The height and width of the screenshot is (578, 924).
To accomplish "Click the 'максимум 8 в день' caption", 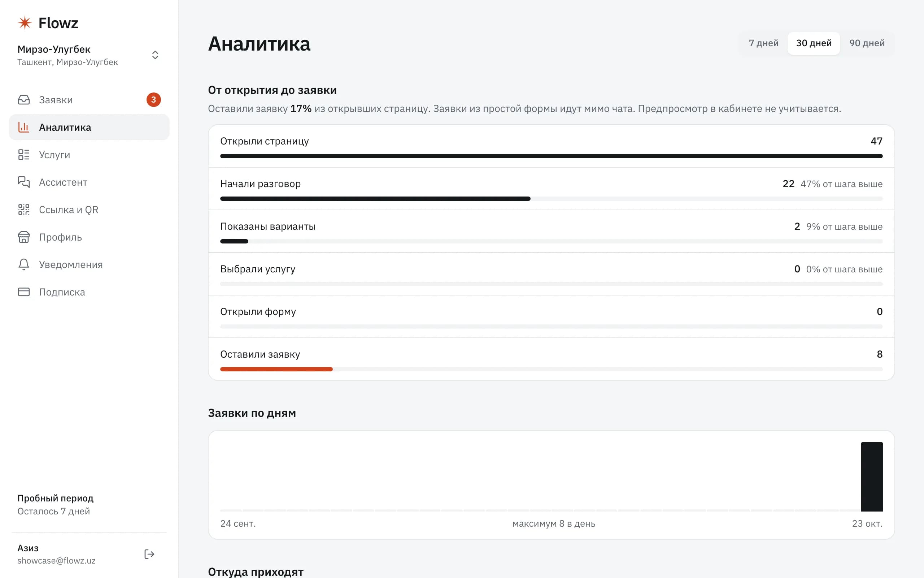I will click(554, 524).
